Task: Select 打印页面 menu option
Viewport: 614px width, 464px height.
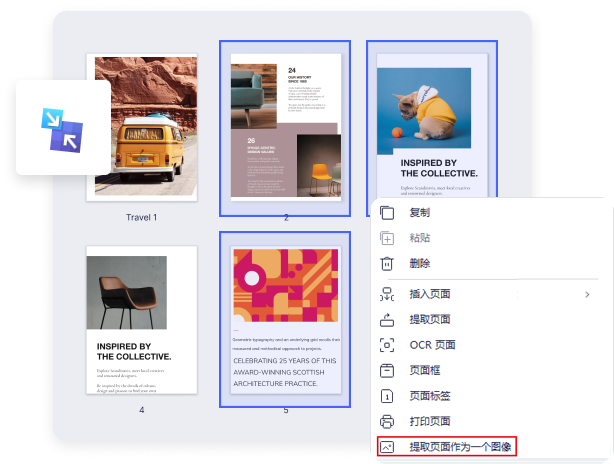Action: 430,421
